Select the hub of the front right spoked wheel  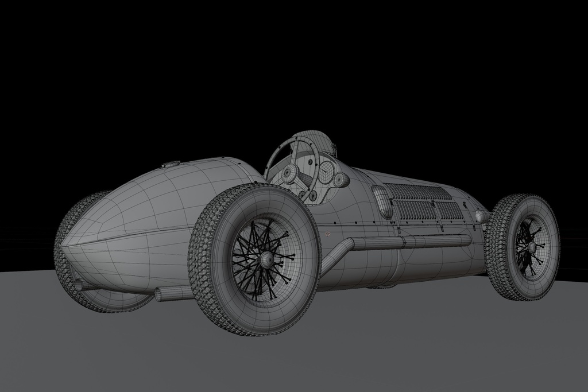pos(531,247)
